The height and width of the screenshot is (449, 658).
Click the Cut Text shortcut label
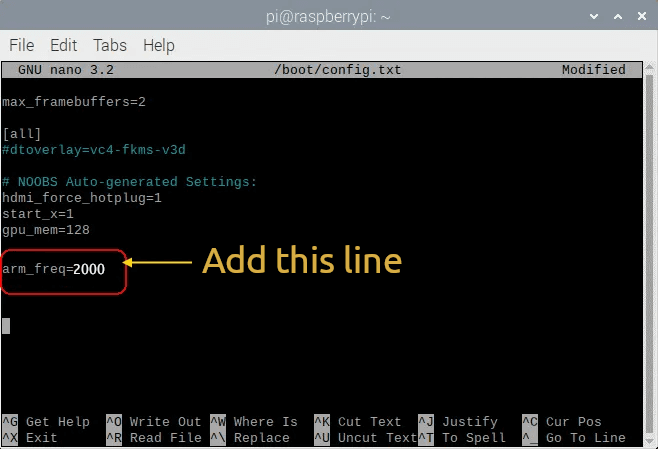coord(370,422)
